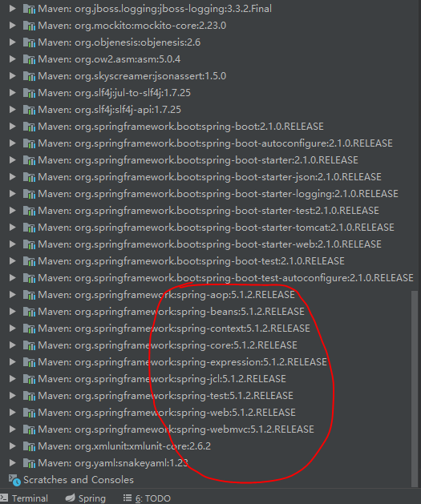
Task: Select jul-to-slf4j:1.7.25 entry
Action: (114, 93)
